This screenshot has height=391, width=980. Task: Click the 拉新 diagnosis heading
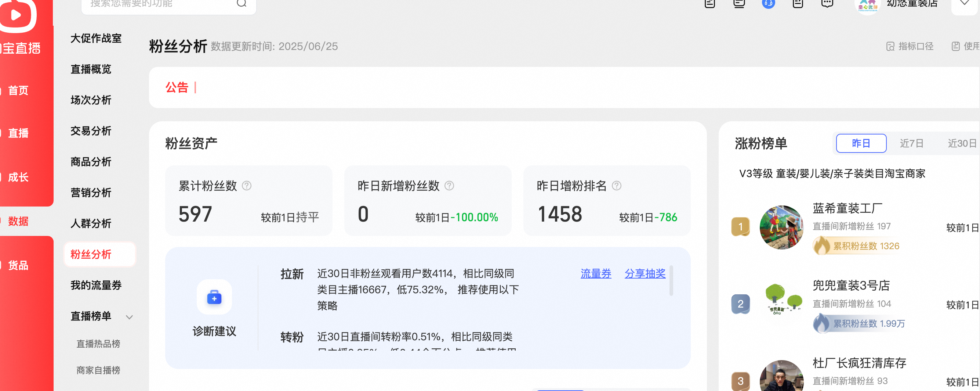click(292, 274)
